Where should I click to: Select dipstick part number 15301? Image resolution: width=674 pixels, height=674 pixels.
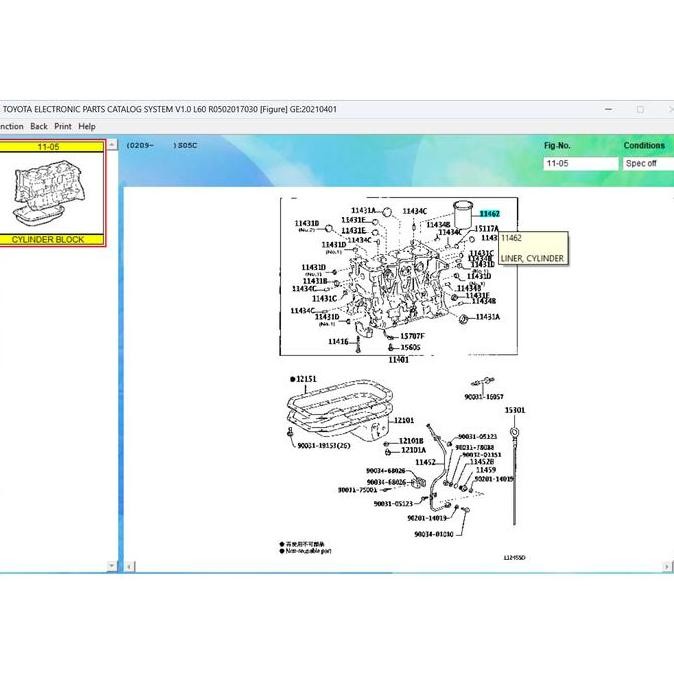(515, 410)
